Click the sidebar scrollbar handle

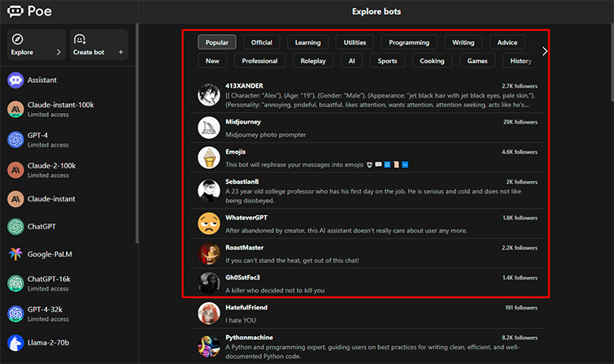[137, 133]
